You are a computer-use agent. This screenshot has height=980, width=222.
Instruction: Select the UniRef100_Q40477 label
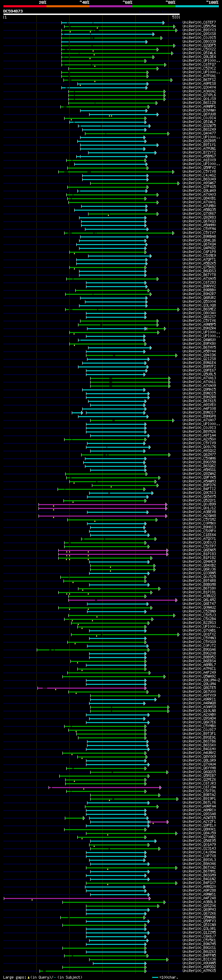point(199,133)
